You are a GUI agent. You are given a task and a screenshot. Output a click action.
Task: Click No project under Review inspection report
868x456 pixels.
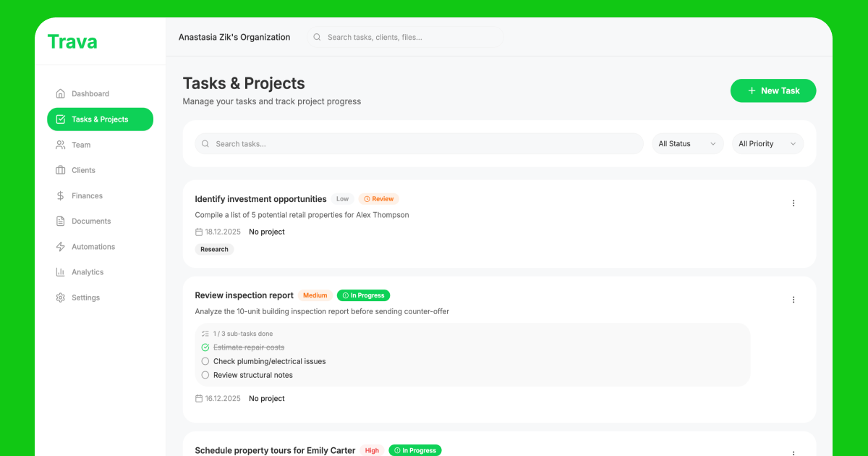point(267,398)
